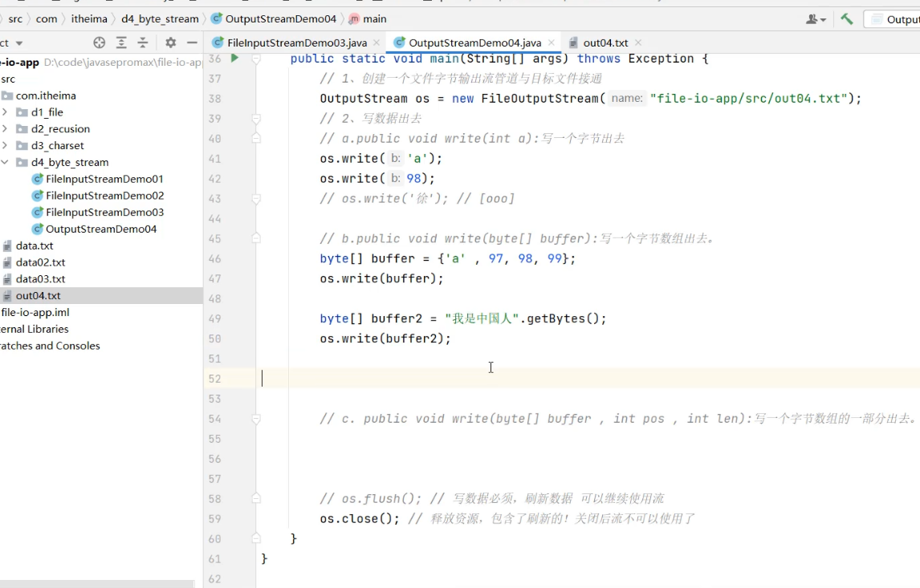The height and width of the screenshot is (588, 920).
Task: Click line number 52 in gutter
Action: click(x=214, y=379)
